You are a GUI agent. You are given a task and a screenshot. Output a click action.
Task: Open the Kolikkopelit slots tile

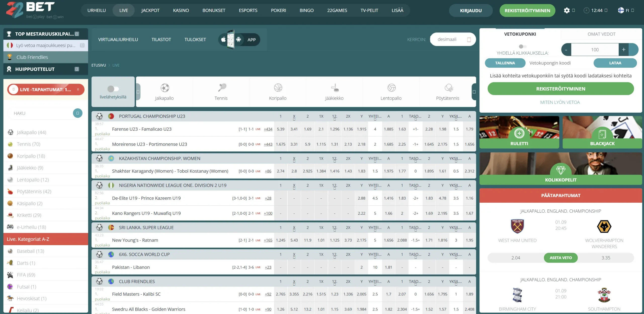click(x=561, y=168)
